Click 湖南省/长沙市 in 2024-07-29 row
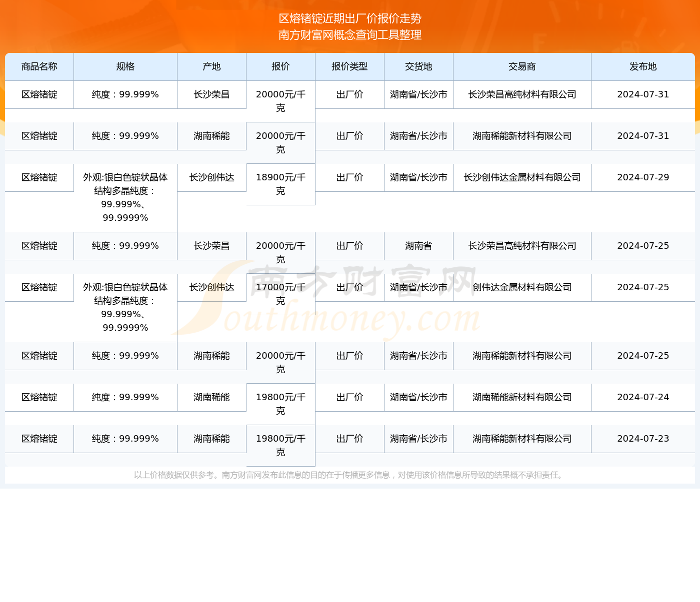700x602 pixels. [x=419, y=178]
